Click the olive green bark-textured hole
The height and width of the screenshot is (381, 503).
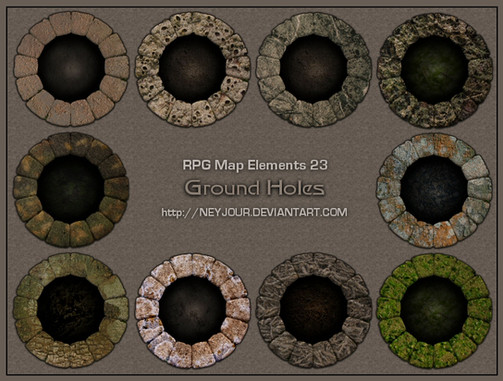pyautogui.click(x=71, y=310)
